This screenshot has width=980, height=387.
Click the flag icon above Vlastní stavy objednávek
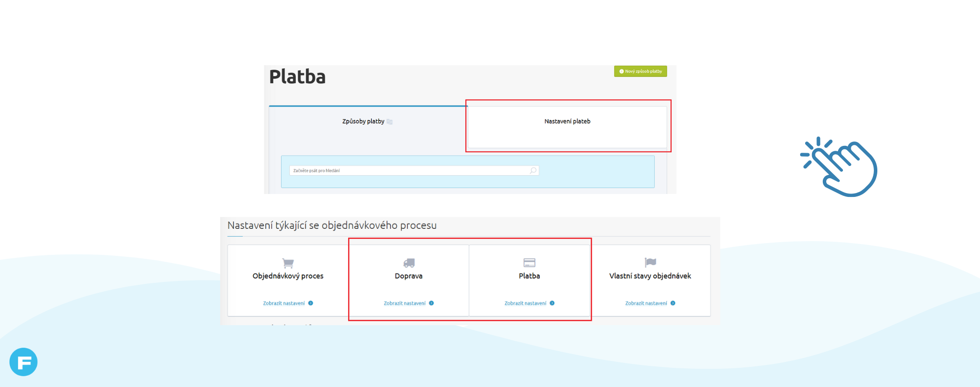(x=650, y=263)
